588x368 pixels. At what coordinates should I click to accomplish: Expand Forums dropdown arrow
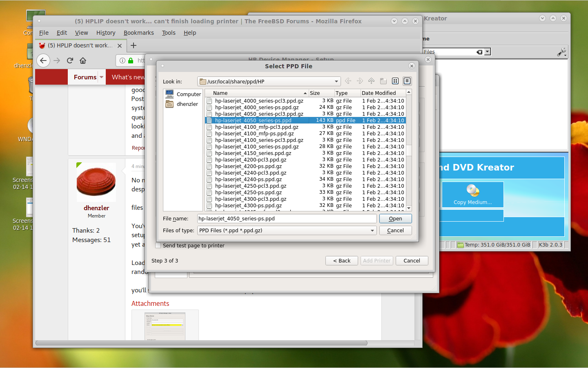(102, 77)
